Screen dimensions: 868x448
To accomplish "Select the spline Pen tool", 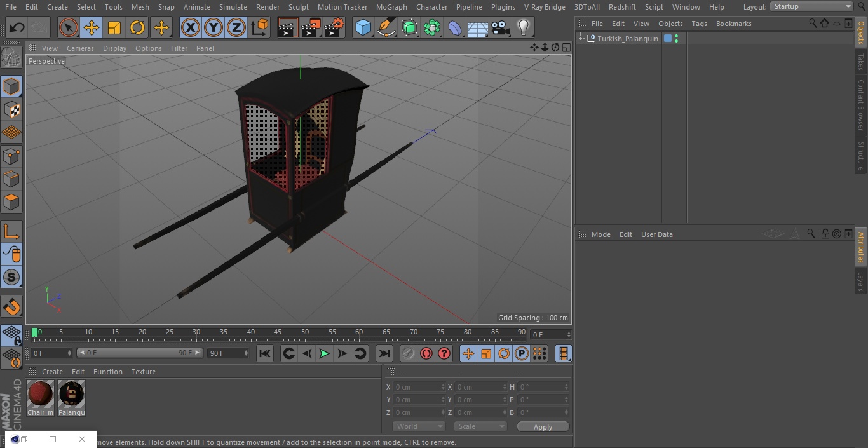I will click(x=386, y=28).
